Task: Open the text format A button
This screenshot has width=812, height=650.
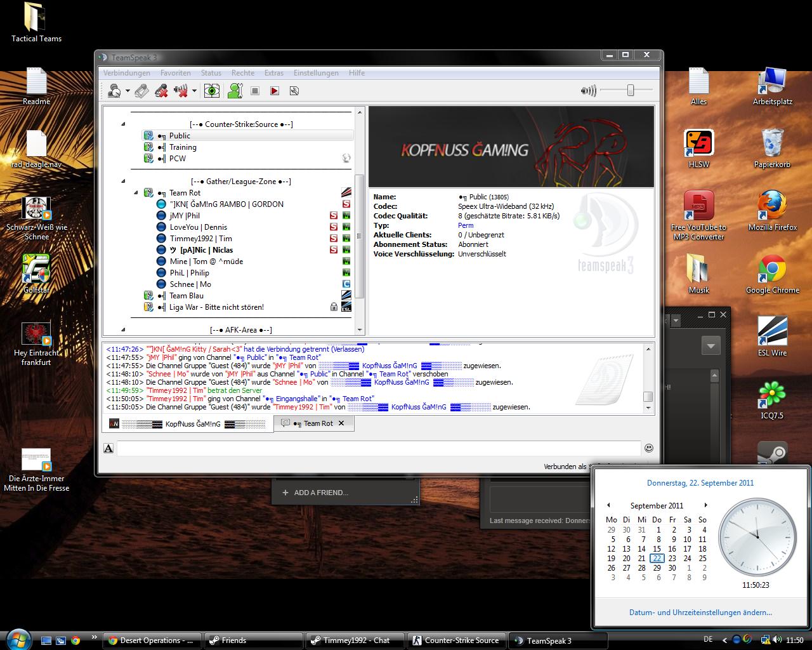Action: click(108, 448)
